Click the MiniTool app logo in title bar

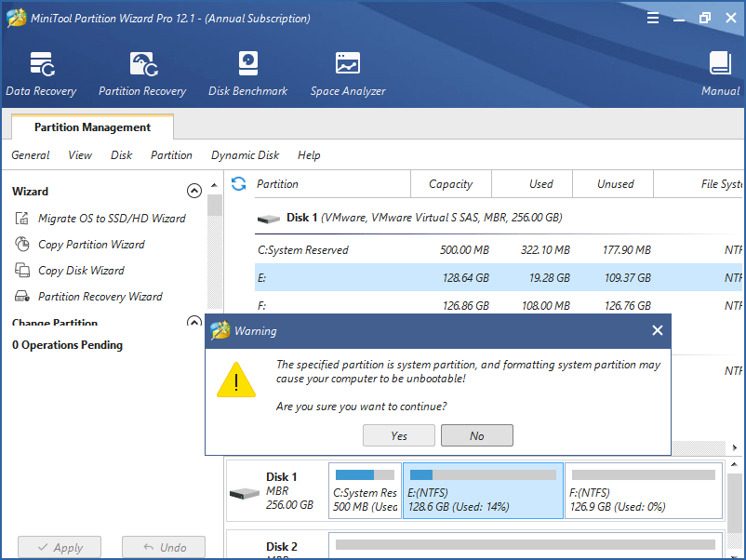tap(16, 18)
